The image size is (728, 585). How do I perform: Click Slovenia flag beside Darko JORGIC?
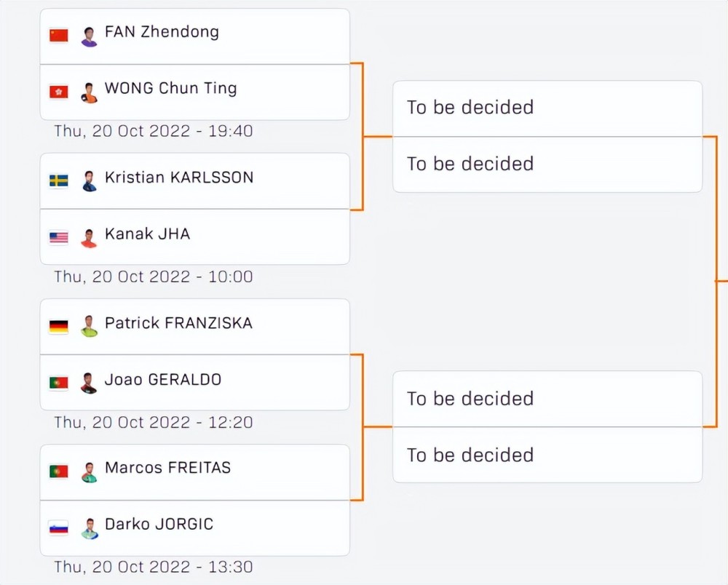[59, 528]
